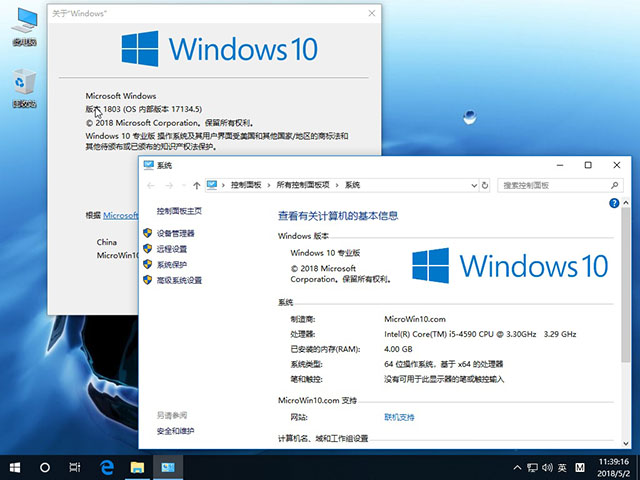Click the Forward arrow in System window

tap(169, 185)
